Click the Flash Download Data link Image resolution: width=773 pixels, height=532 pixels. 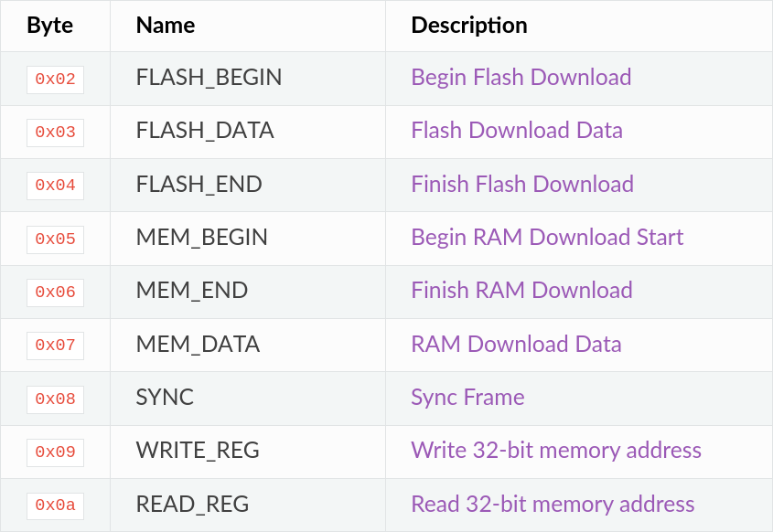[516, 131]
